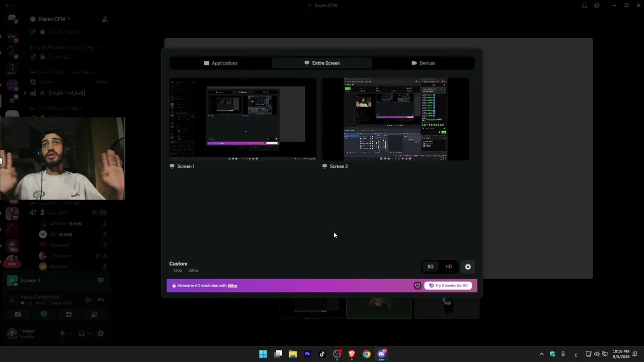644x362 pixels.
Task: Select the Entire Screen tab
Action: click(322, 63)
